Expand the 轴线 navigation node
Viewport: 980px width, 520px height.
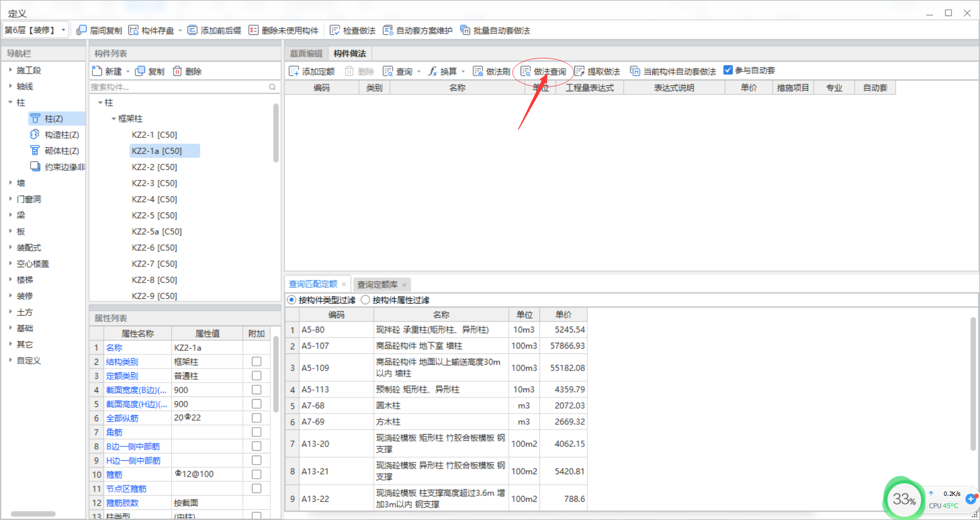10,86
